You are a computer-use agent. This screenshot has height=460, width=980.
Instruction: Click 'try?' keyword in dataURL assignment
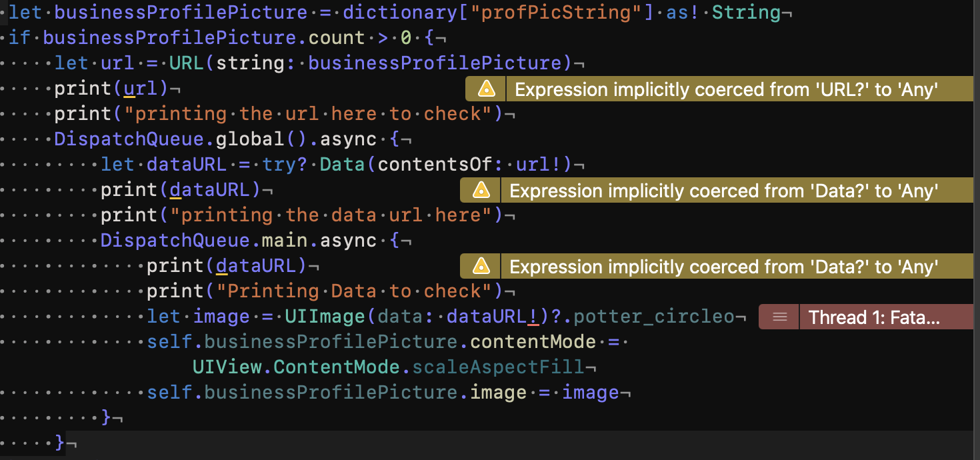(x=285, y=165)
